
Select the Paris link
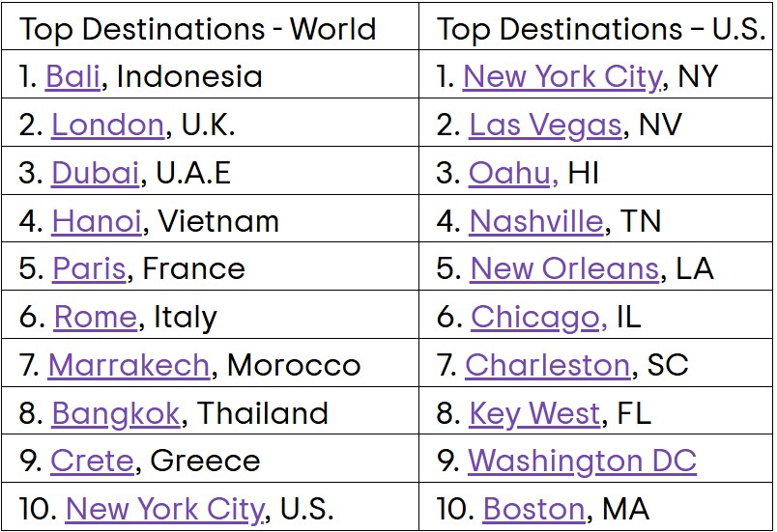pos(89,269)
